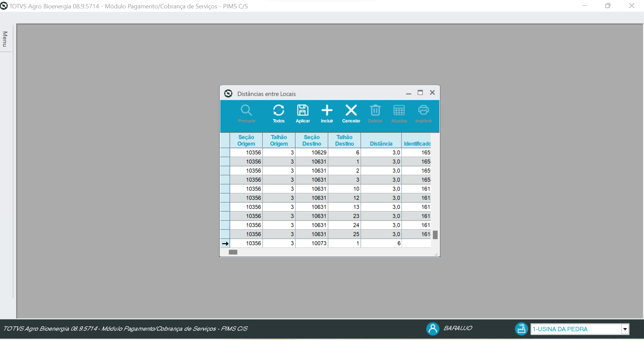Screen dimensions: 644x340
Task: Click the Talhão Destino cell 24
Action: pyautogui.click(x=344, y=225)
